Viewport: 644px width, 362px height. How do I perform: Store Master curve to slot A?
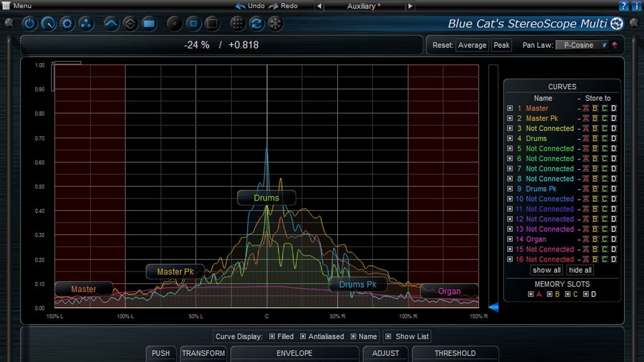586,108
